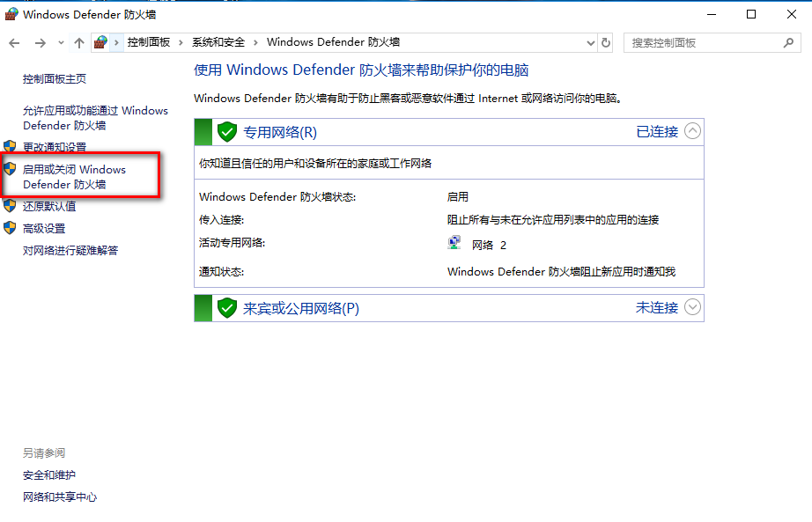
Task: Click the up-level arrow button
Action: [x=79, y=42]
